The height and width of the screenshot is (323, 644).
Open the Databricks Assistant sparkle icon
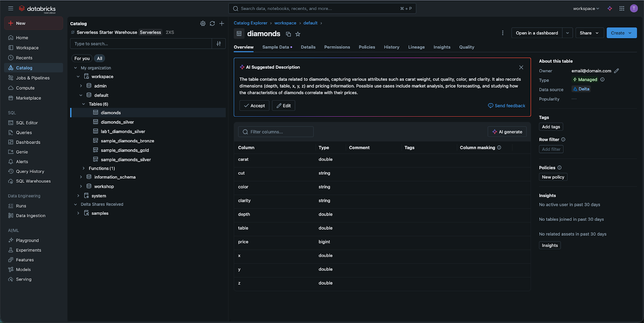coord(610,8)
